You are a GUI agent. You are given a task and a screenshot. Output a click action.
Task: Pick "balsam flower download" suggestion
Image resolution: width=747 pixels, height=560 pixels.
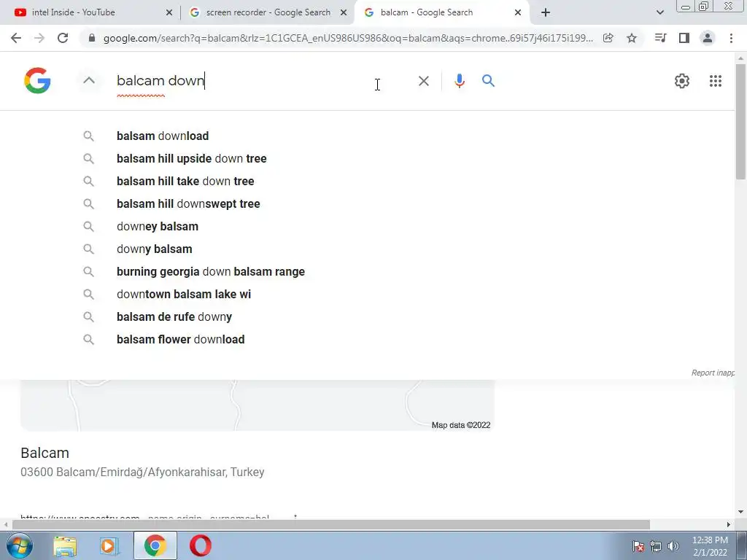(181, 340)
